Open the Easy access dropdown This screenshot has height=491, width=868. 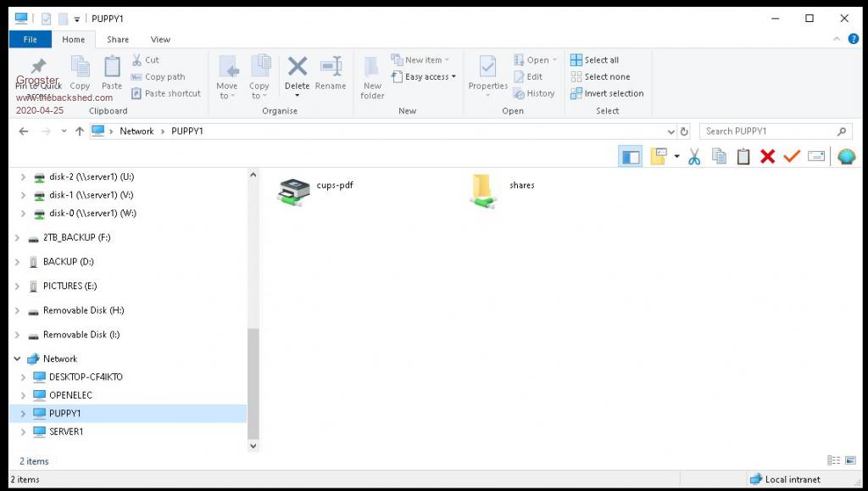click(x=424, y=77)
